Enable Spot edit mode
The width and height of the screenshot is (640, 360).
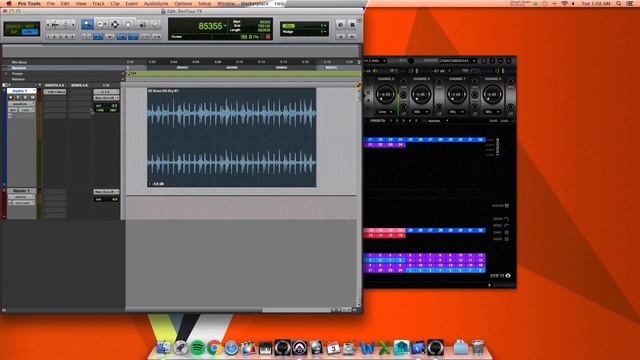(30, 26)
